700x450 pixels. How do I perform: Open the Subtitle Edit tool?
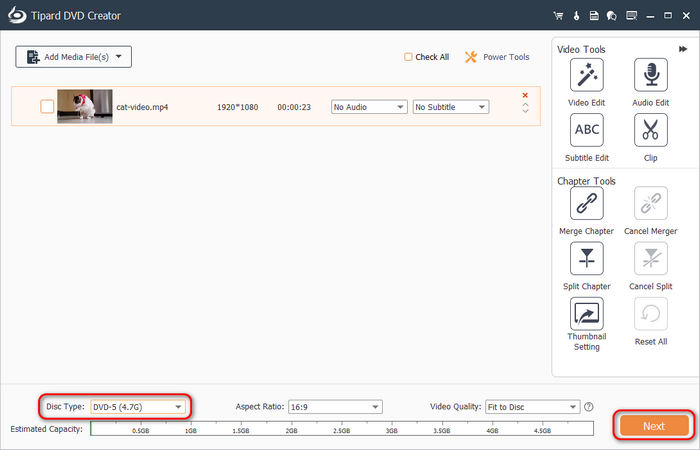click(x=585, y=130)
